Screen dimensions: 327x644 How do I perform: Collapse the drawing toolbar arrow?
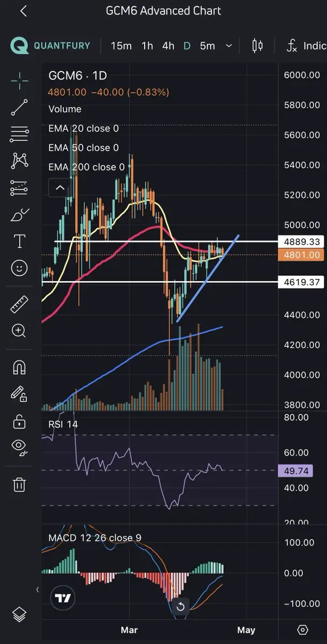38,590
